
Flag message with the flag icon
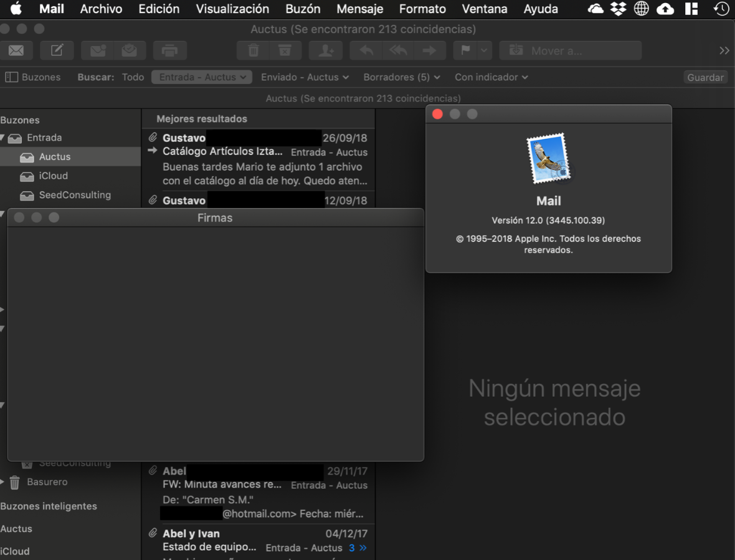[x=465, y=50]
